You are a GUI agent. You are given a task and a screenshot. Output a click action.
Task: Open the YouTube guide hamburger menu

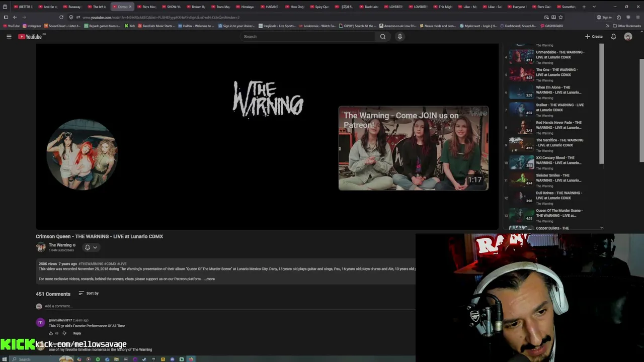pos(9,36)
